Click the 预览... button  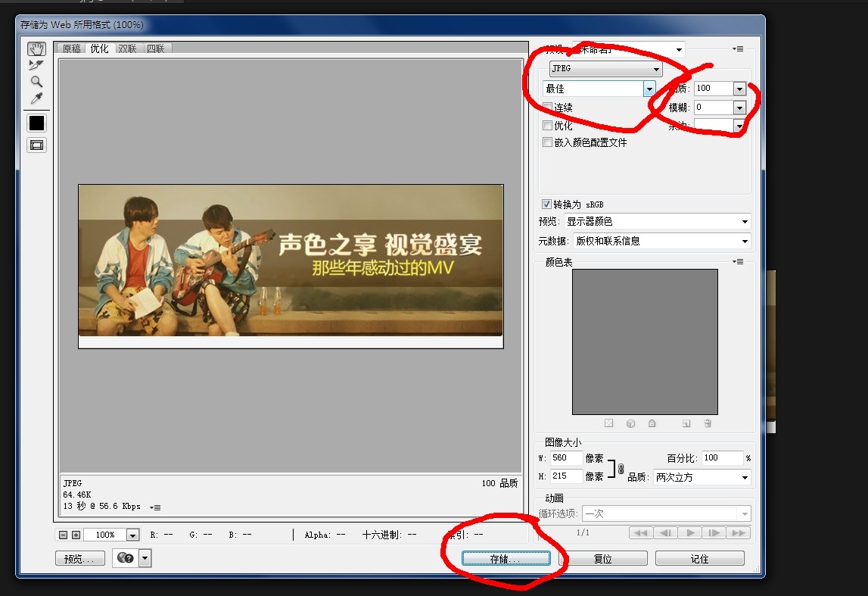point(79,559)
